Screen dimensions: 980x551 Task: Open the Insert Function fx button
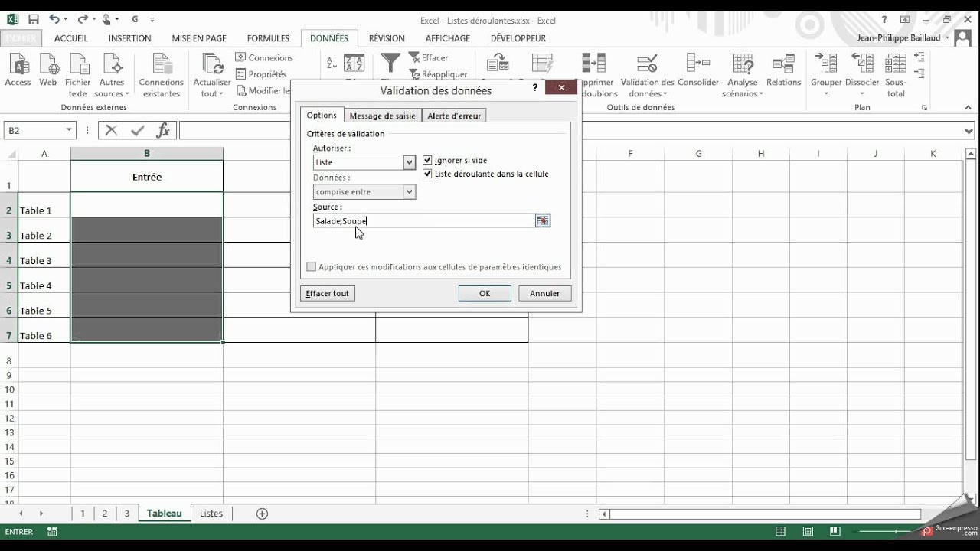point(162,131)
